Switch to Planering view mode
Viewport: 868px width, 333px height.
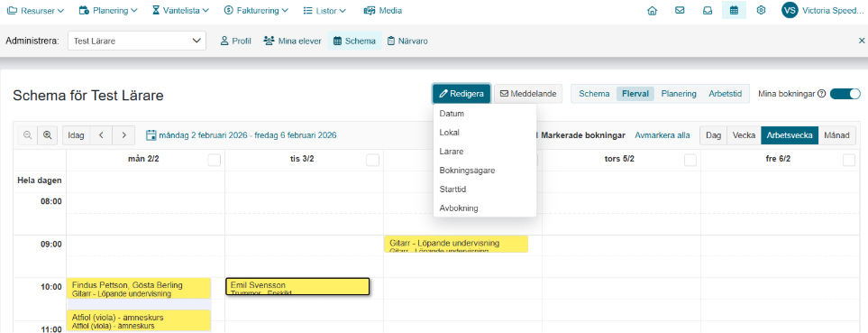pyautogui.click(x=679, y=94)
